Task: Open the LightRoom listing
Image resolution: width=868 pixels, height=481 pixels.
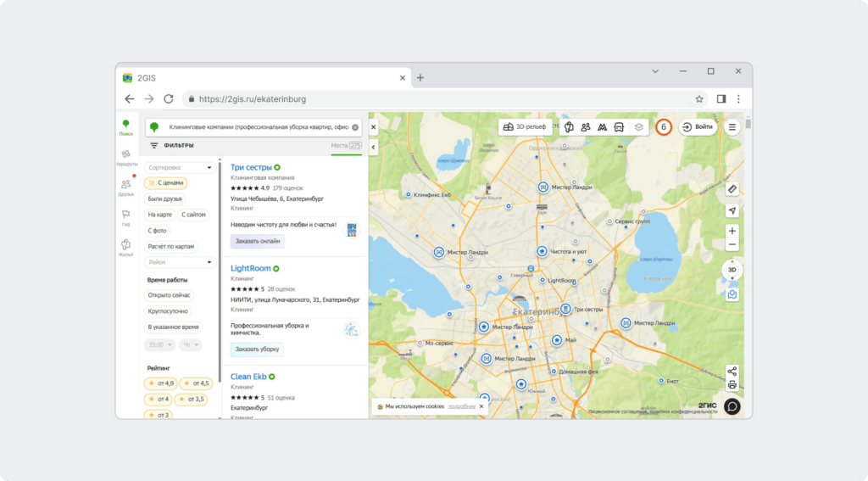Action: pos(250,268)
